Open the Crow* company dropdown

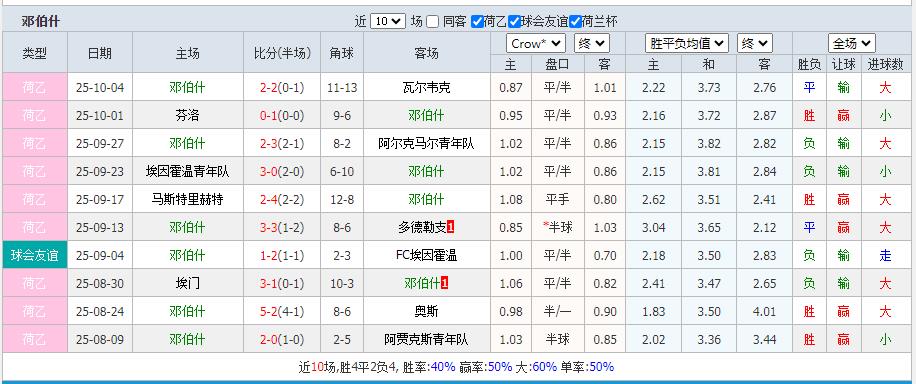536,43
